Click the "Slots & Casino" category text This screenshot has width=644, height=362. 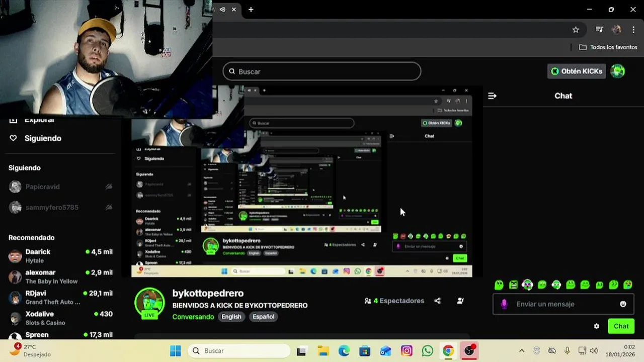coord(45,323)
